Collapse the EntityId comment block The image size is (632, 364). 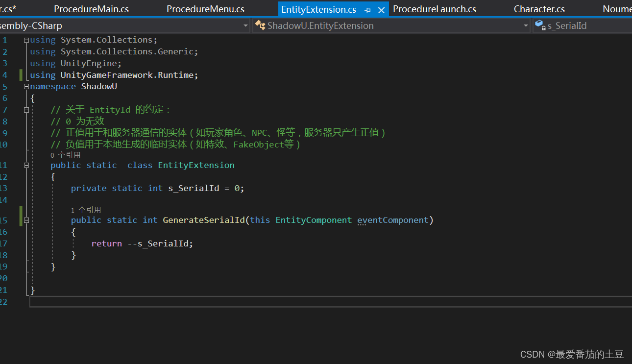pos(26,110)
